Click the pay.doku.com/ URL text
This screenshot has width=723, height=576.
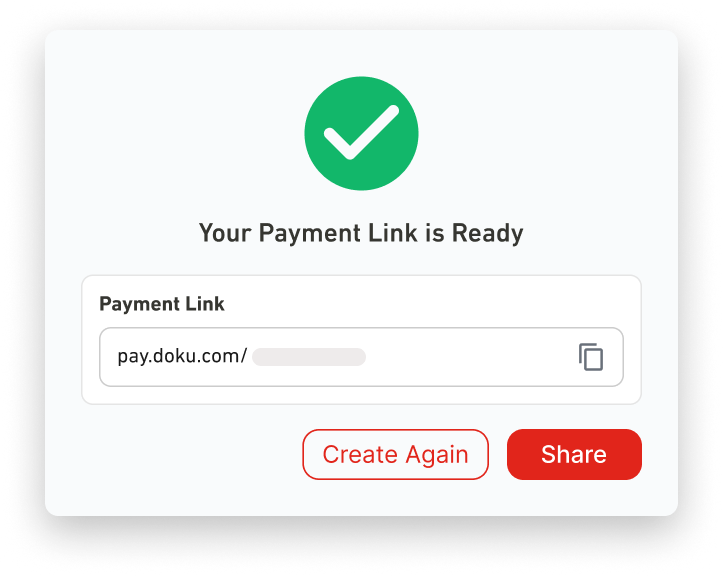[x=182, y=356]
